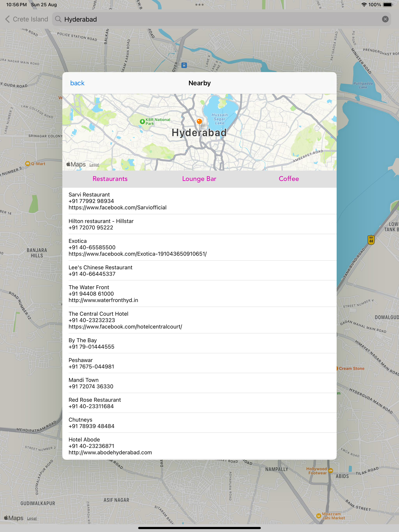Open the three-dots multitasking menu
Image resolution: width=399 pixels, height=532 pixels.
(199, 4)
